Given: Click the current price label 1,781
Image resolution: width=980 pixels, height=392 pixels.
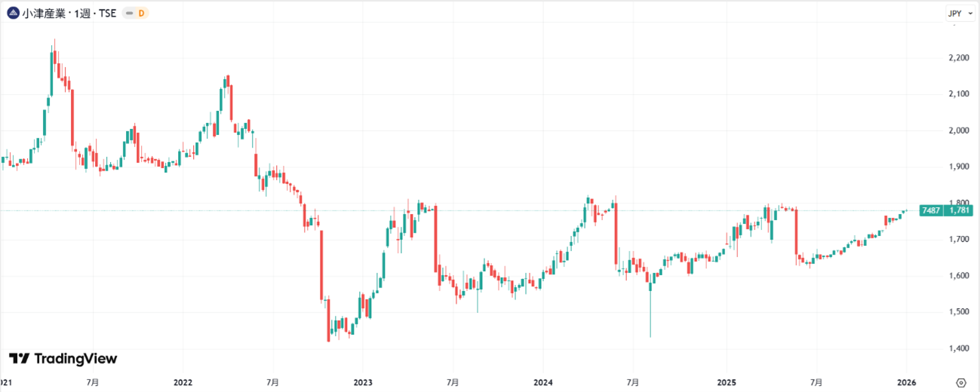Looking at the screenshot, I should point(959,210).
